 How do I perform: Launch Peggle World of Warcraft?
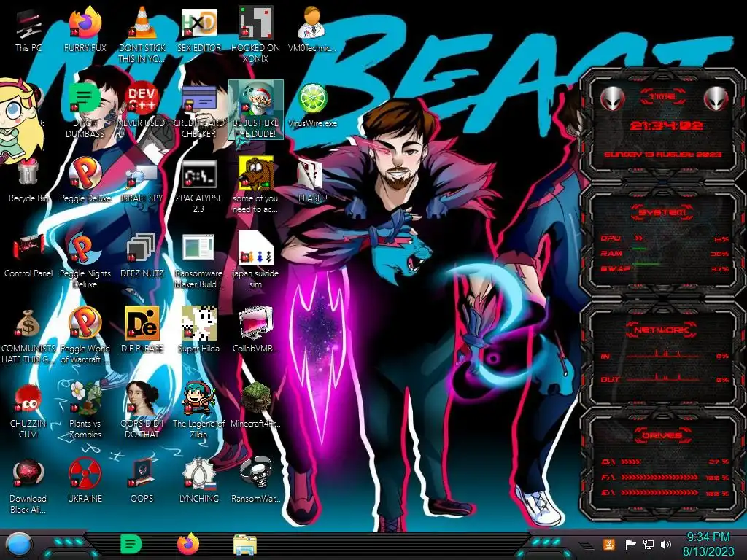85,335
